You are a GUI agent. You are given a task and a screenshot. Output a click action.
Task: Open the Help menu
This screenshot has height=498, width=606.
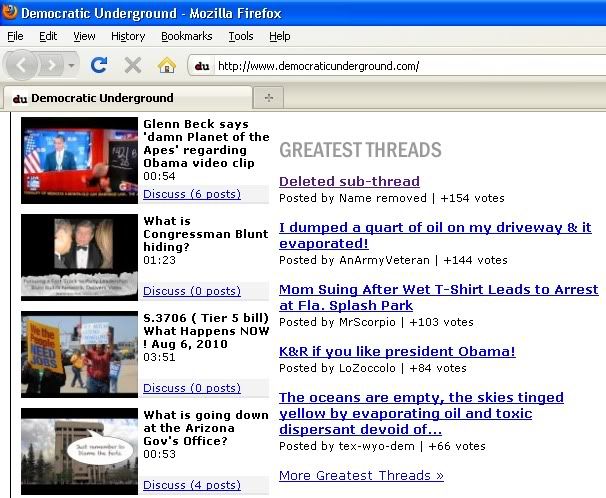pos(280,36)
